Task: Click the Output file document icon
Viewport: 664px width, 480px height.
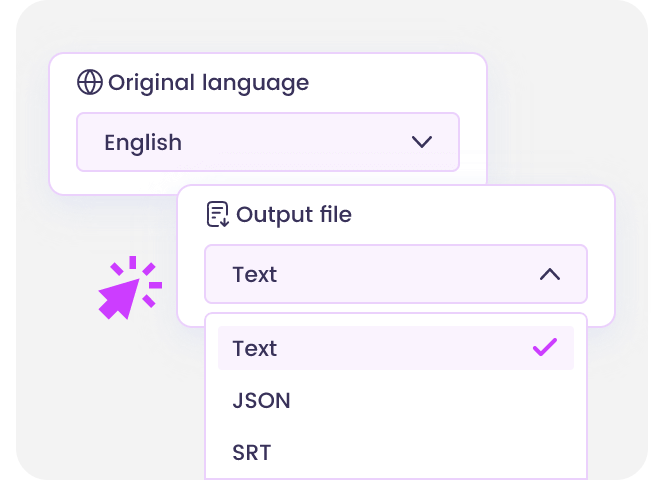Action: pos(217,214)
